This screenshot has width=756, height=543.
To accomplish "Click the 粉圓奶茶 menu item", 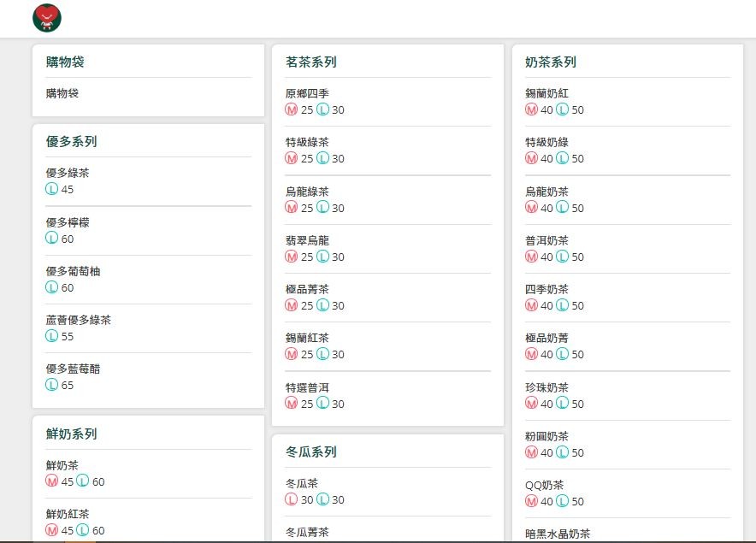I will tap(546, 436).
